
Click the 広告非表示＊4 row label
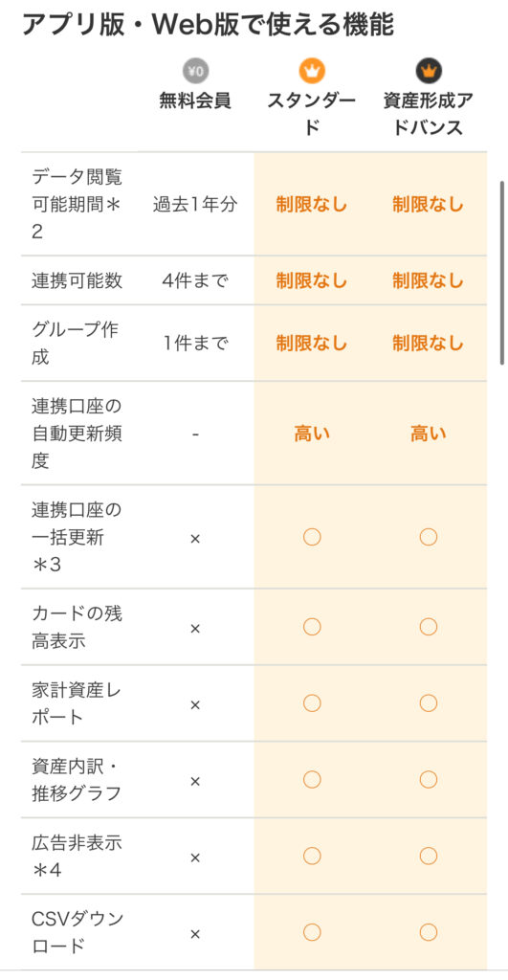click(77, 857)
